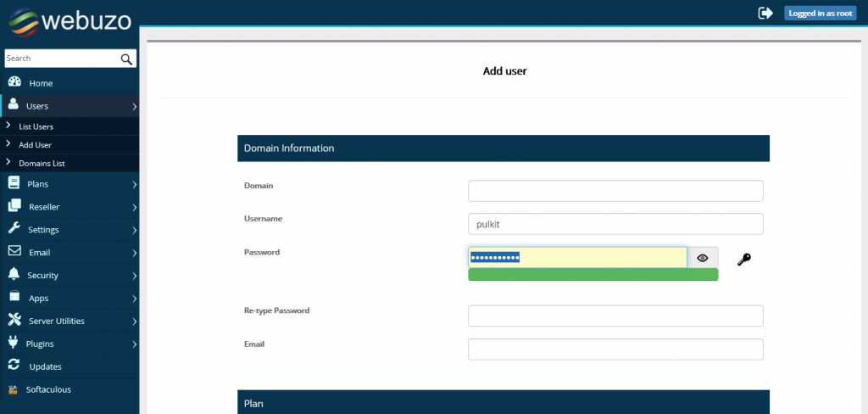Expand the Email menu chevron
The height and width of the screenshot is (414, 868).
point(135,253)
